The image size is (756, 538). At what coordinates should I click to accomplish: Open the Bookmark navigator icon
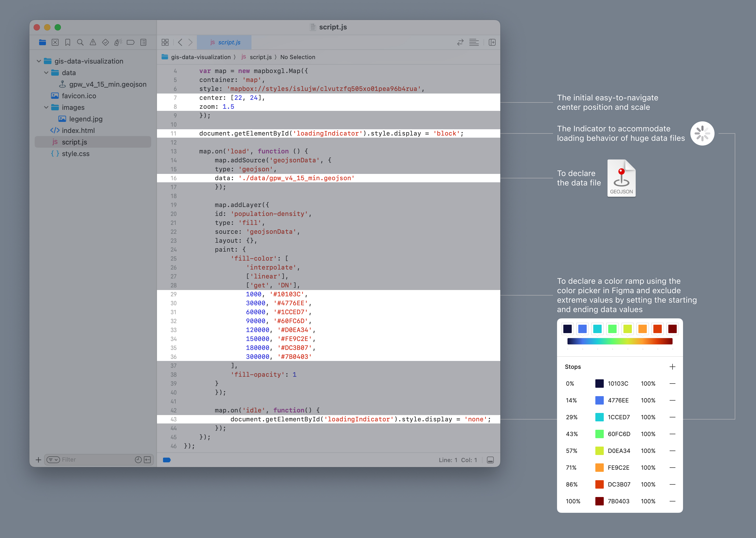pyautogui.click(x=67, y=42)
